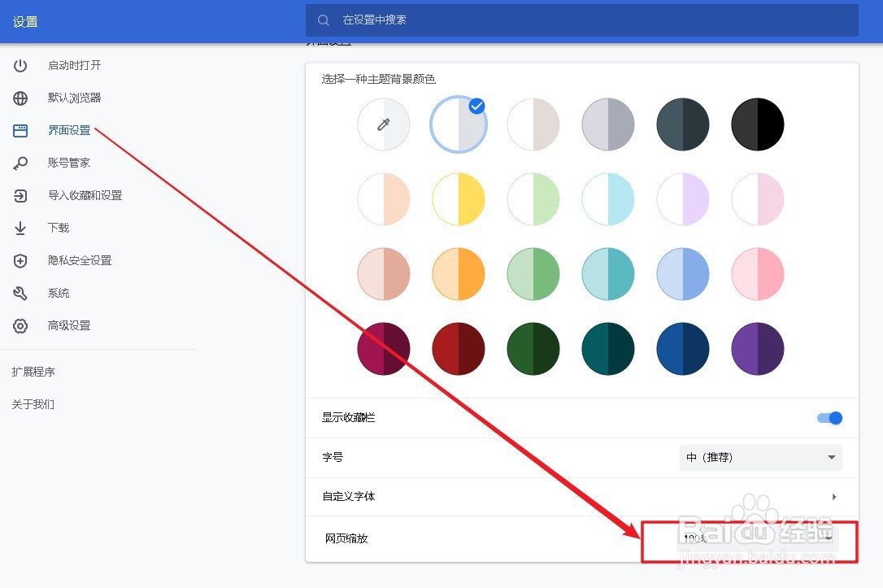The height and width of the screenshot is (588, 883).
Task: Click the power icon for startup settings
Action: coord(20,65)
